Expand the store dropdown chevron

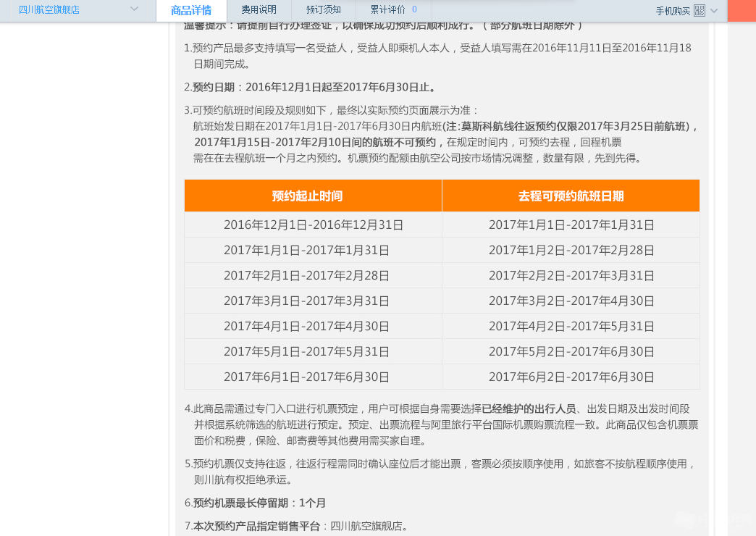135,9
